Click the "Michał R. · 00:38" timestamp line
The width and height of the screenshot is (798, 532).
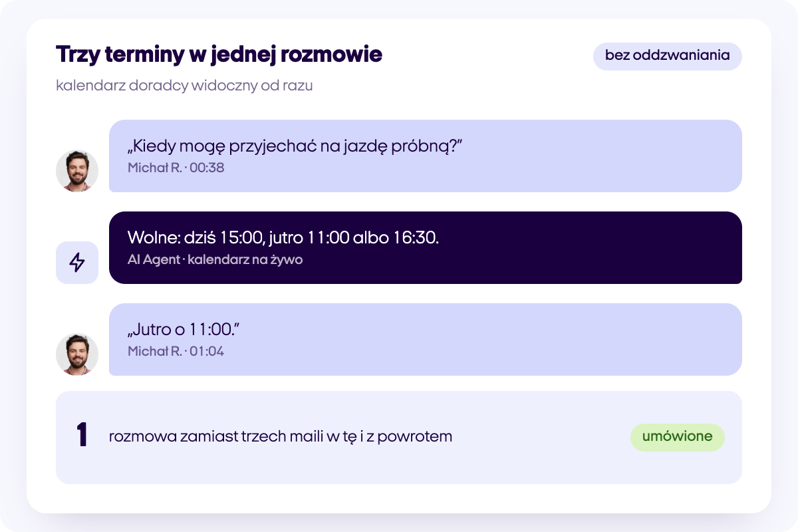tap(176, 168)
